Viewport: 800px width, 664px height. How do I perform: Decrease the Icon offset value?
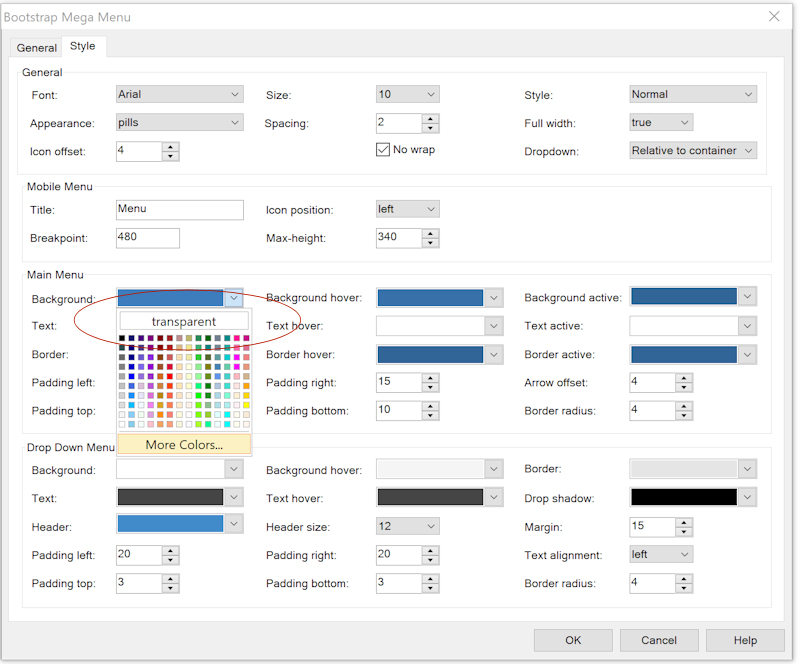click(x=170, y=156)
